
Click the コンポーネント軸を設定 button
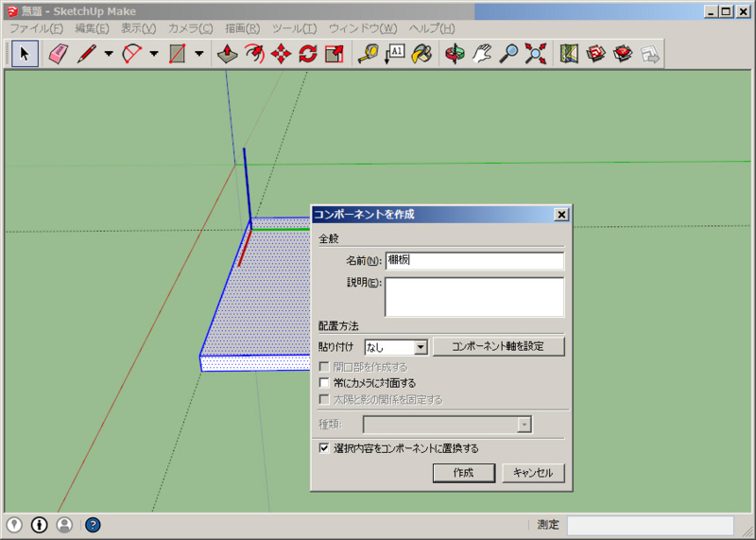499,346
